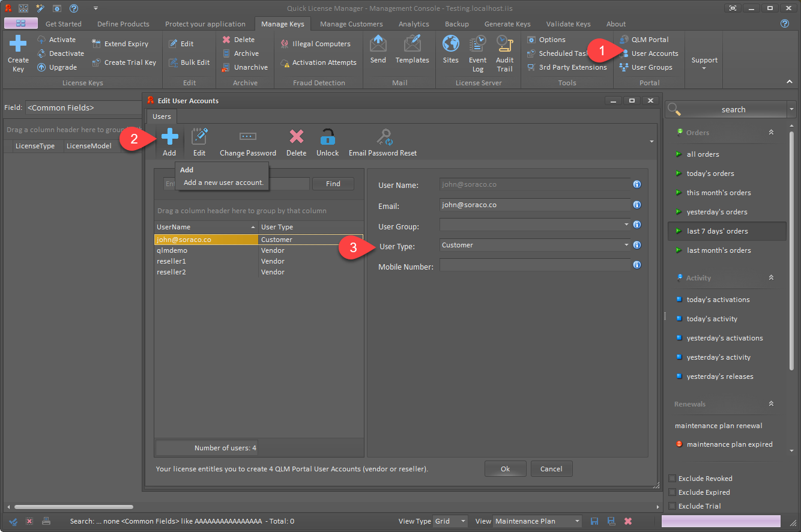Show info for User Name field
The height and width of the screenshot is (532, 801).
click(637, 185)
